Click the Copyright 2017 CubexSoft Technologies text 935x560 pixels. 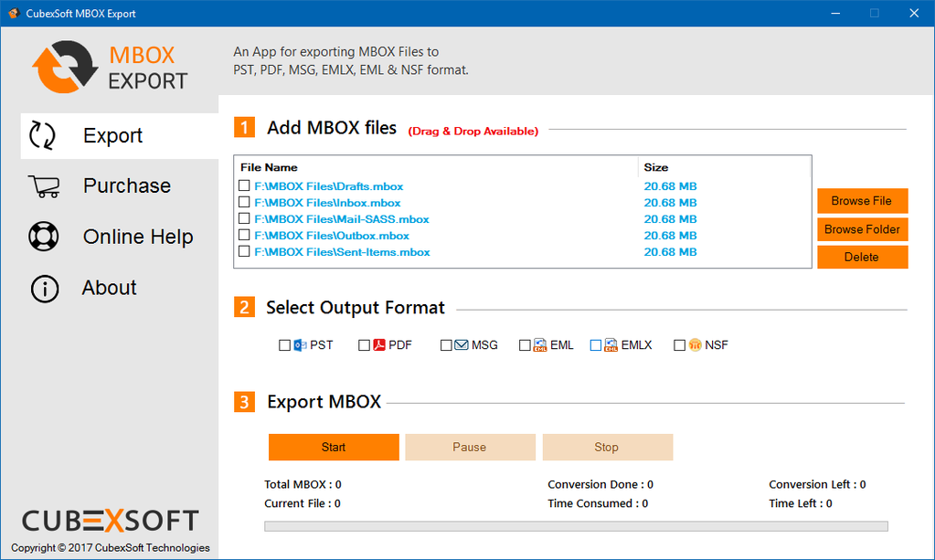tap(111, 547)
